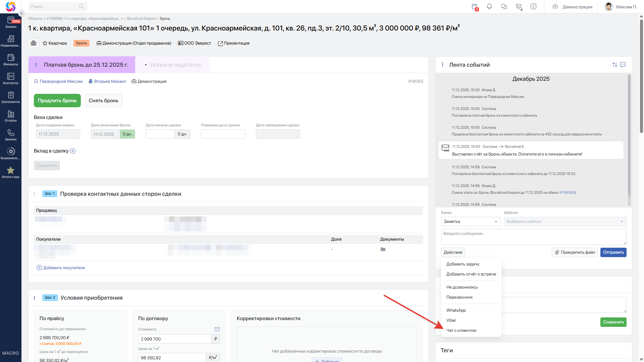
Task: Toggle event feed sort order arrows
Action: [614, 65]
